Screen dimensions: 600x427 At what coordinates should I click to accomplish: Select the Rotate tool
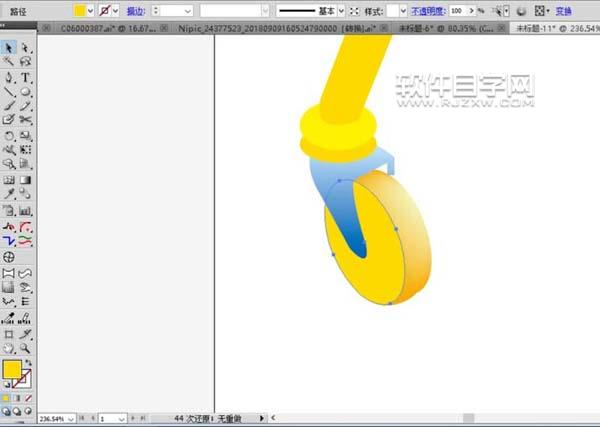click(9, 136)
